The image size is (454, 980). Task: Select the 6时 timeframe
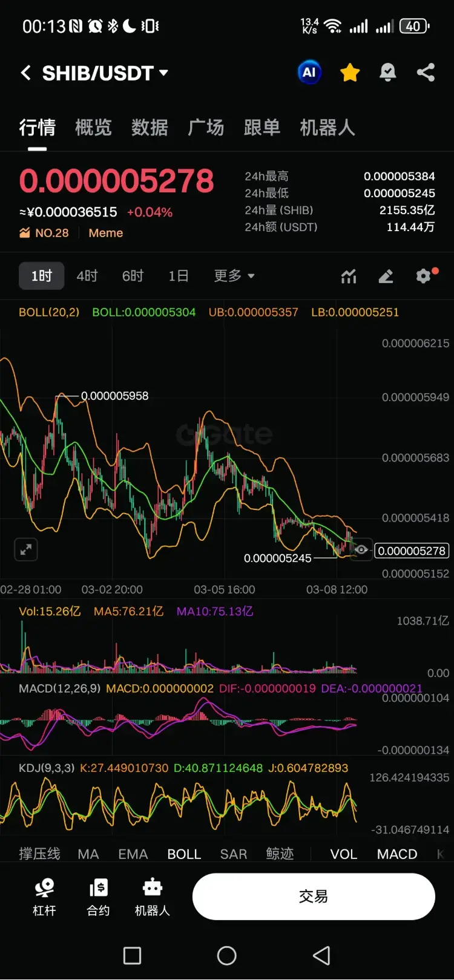click(x=133, y=276)
